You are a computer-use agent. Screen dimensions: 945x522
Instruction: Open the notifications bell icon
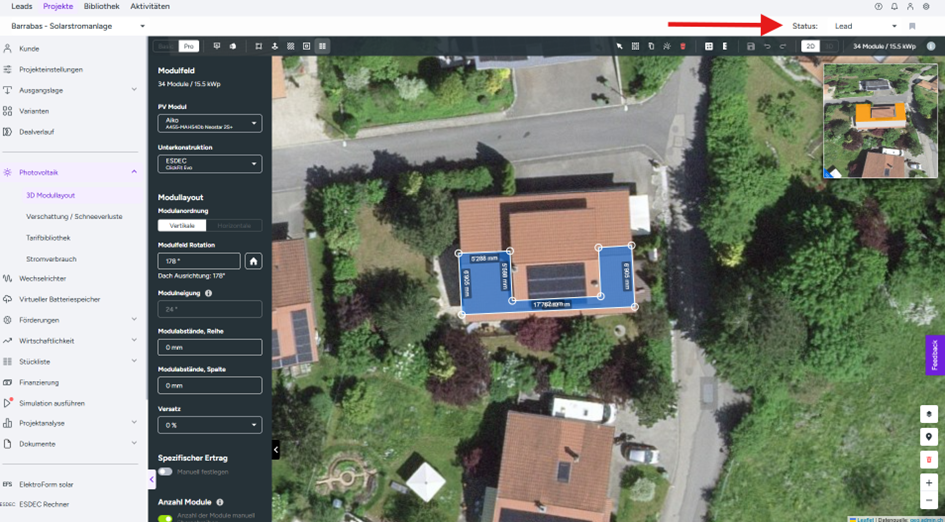coord(894,6)
